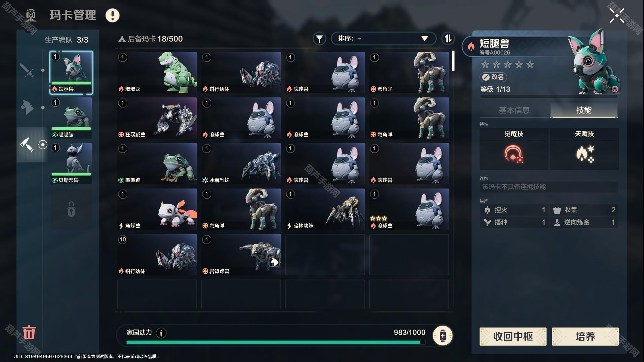Screen dimensions: 644x362
Task: Click the add power battery icon
Action: point(443,335)
